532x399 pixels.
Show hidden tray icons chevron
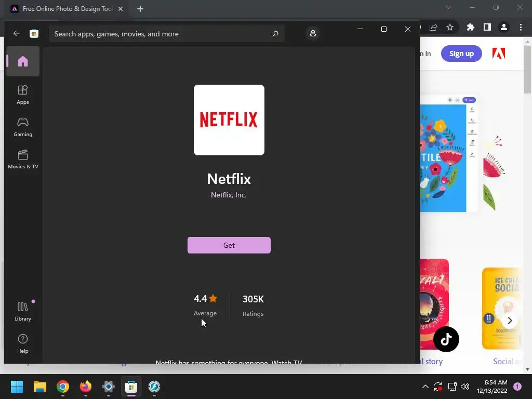pos(425,387)
